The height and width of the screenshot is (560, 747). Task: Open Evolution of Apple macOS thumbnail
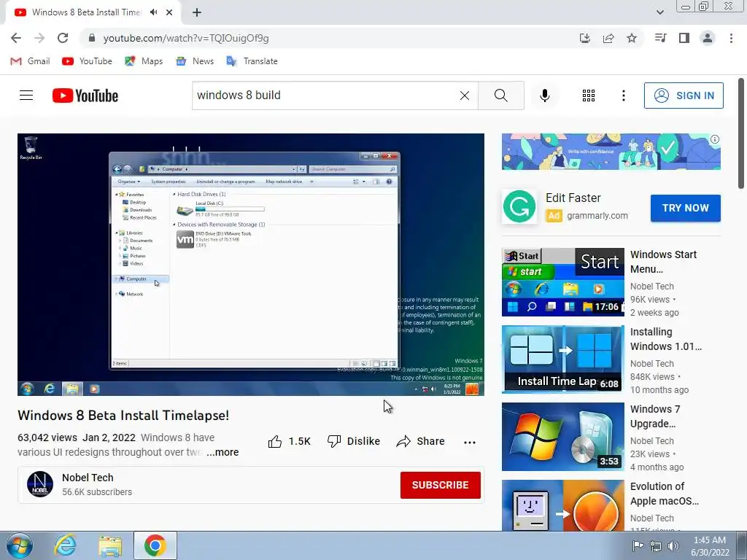tap(562, 505)
